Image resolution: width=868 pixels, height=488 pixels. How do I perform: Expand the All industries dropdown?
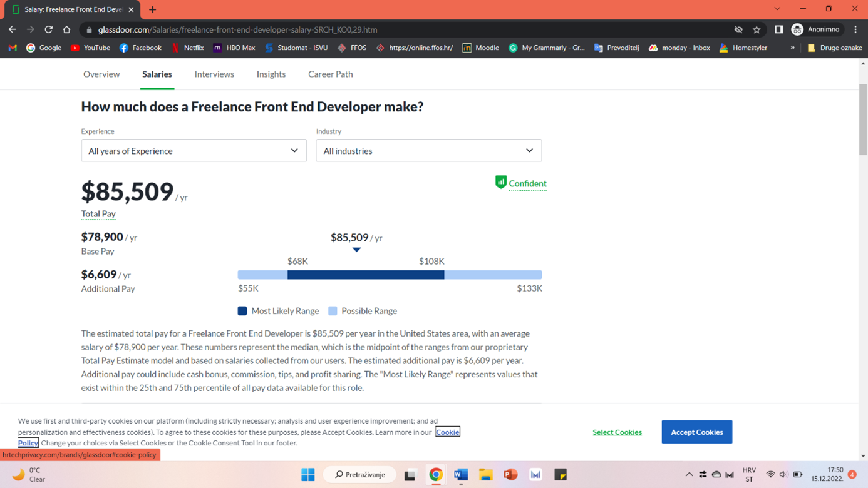click(x=429, y=151)
